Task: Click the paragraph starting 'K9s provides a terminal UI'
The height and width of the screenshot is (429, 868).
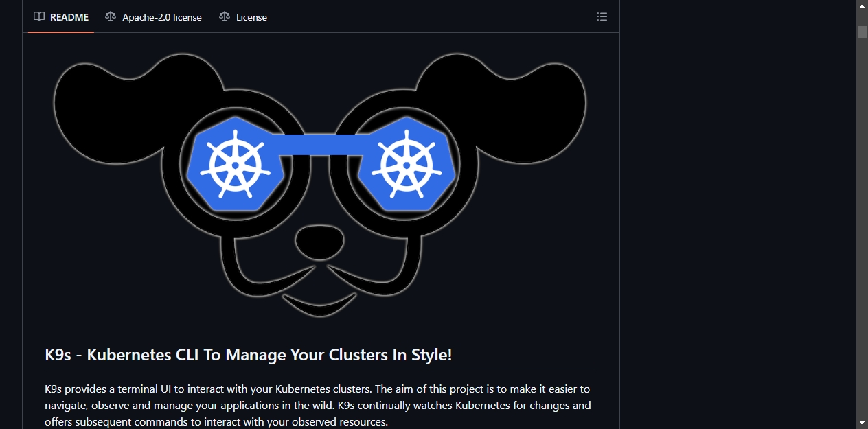Action: 318,406
